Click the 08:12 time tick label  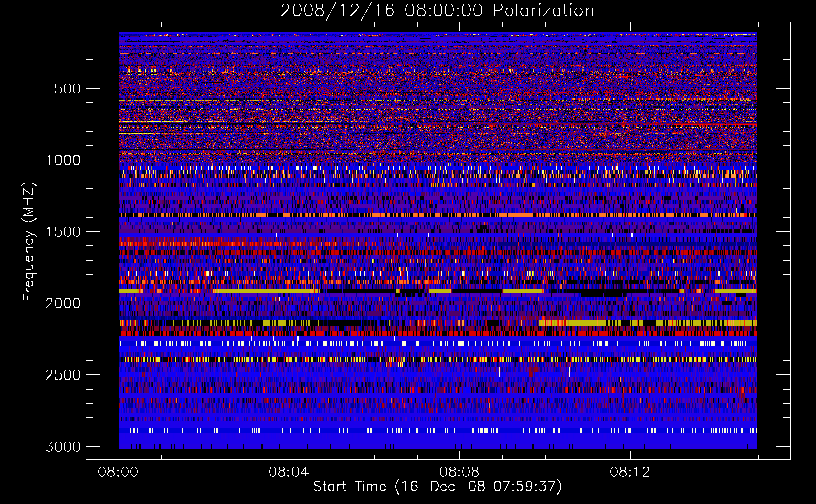tap(629, 472)
